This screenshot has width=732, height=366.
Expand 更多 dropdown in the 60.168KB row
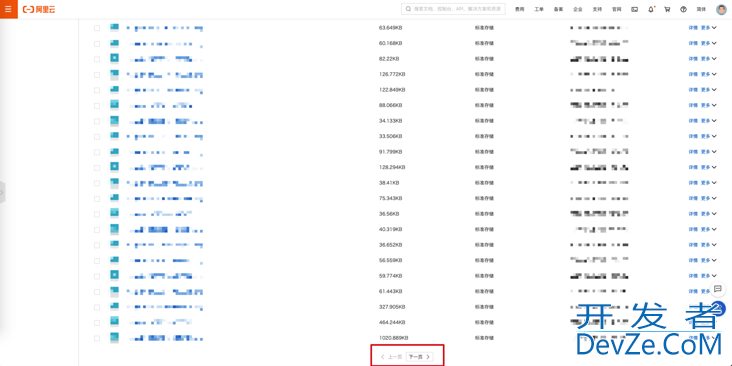coord(708,43)
